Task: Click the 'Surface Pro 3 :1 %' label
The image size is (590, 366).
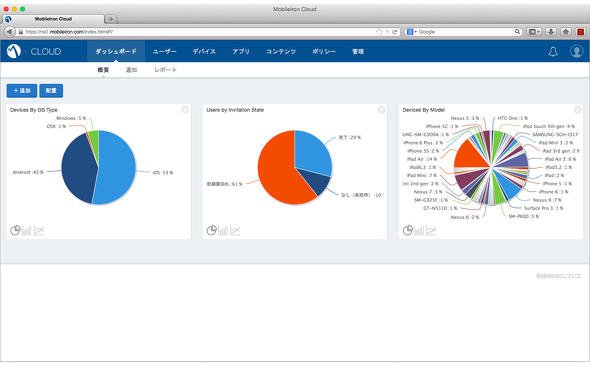Action: coord(544,208)
